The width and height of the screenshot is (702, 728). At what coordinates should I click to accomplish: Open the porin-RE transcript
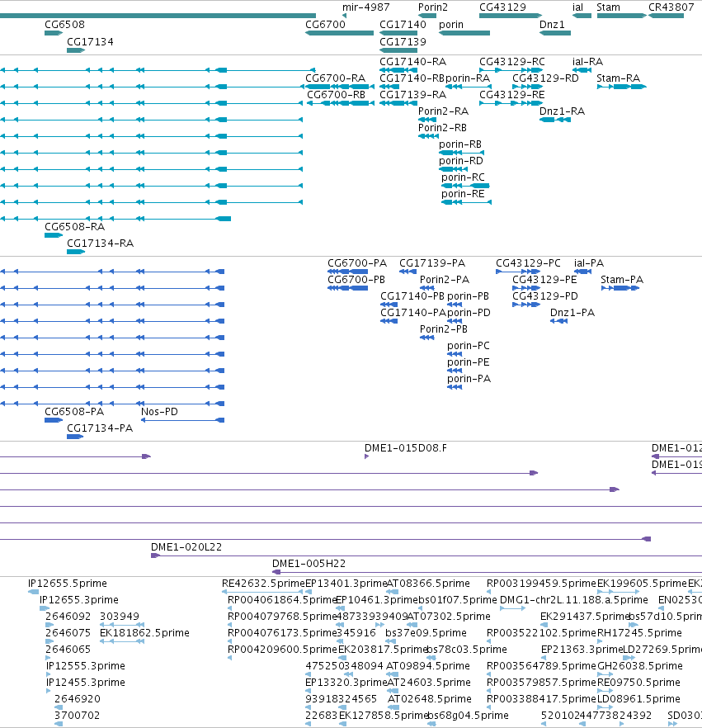click(463, 194)
